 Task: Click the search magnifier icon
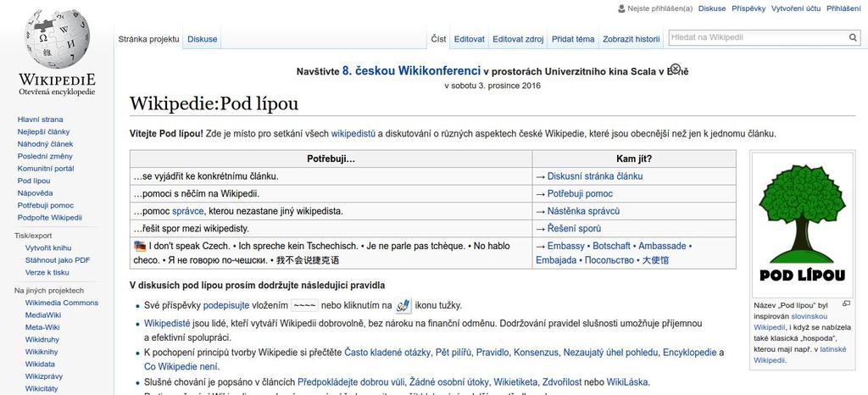pyautogui.click(x=853, y=37)
